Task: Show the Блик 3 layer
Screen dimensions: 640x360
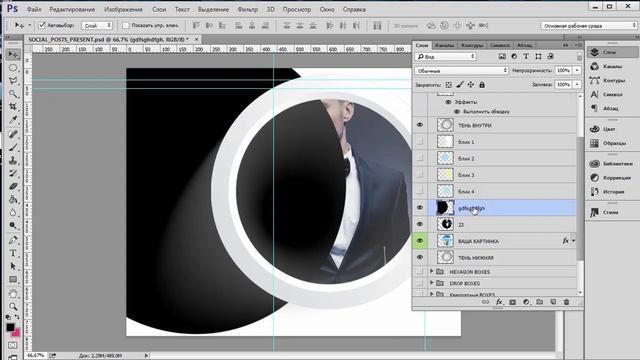Action: (420, 175)
